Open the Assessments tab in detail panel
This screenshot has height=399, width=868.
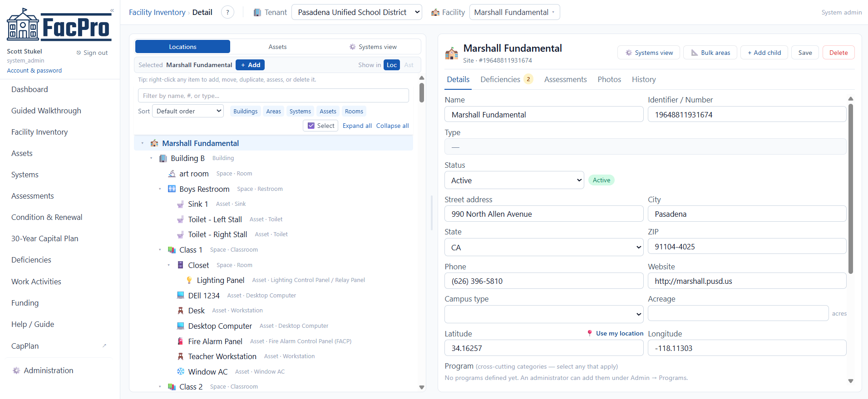(565, 79)
